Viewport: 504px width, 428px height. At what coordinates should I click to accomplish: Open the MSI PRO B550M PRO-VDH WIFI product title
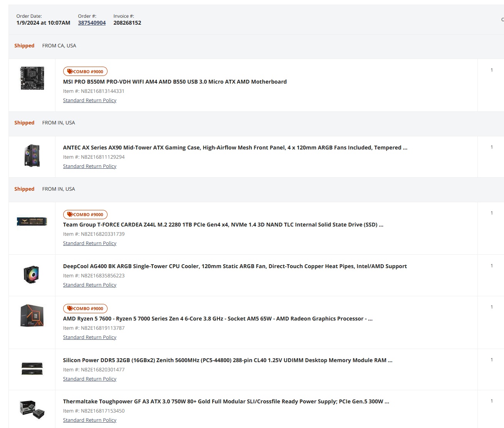point(175,82)
